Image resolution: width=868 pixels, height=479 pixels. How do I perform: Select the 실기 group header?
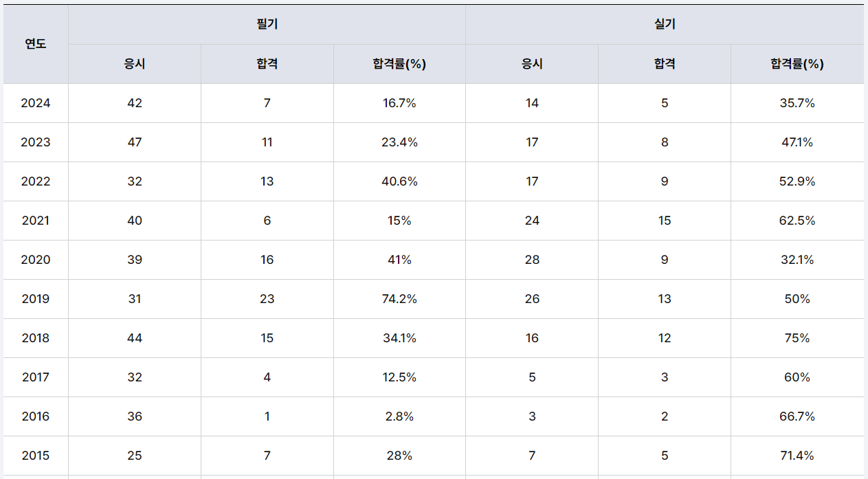[665, 25]
